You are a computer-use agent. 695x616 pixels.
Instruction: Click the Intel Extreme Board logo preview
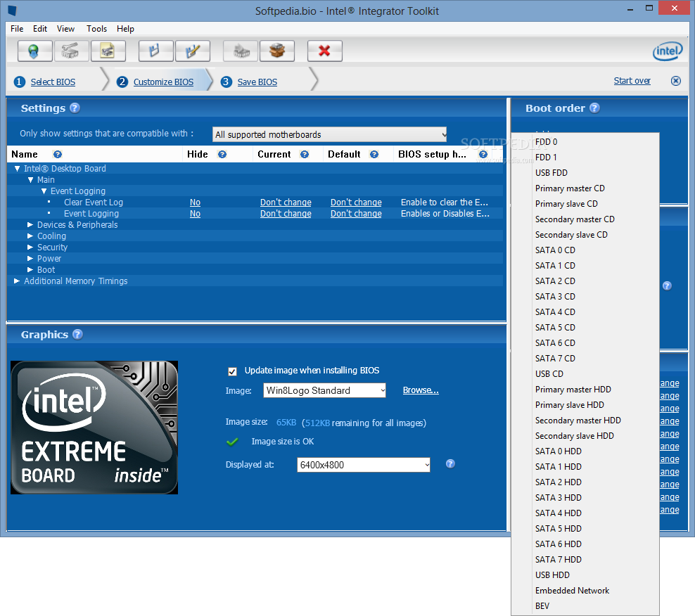pos(94,428)
